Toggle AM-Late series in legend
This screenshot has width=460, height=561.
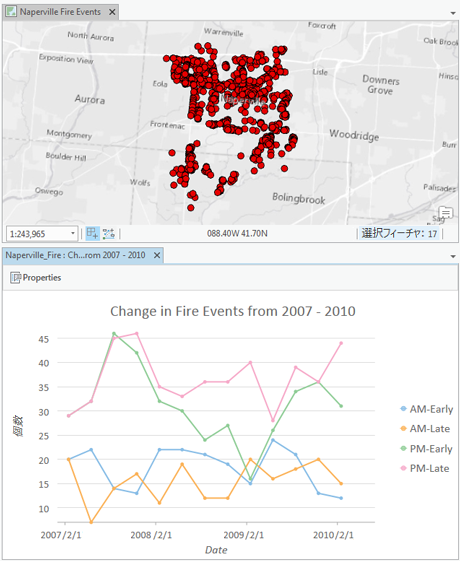pos(425,429)
